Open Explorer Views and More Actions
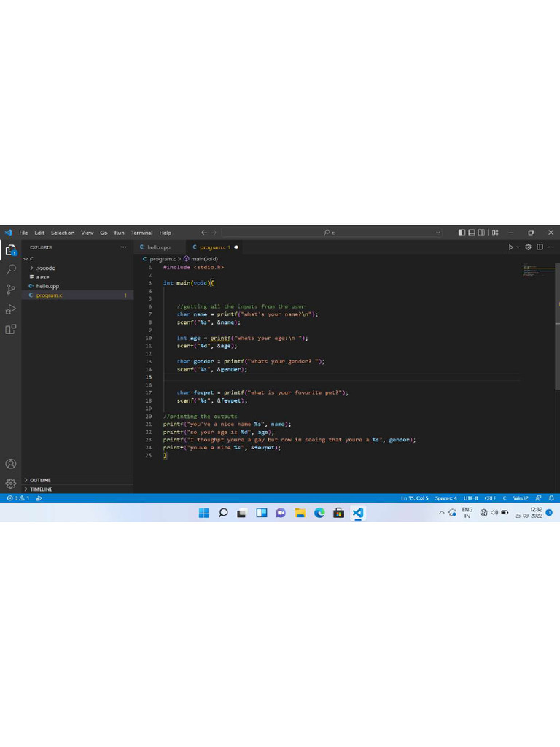Screen dimensions: 560x747 (123, 247)
